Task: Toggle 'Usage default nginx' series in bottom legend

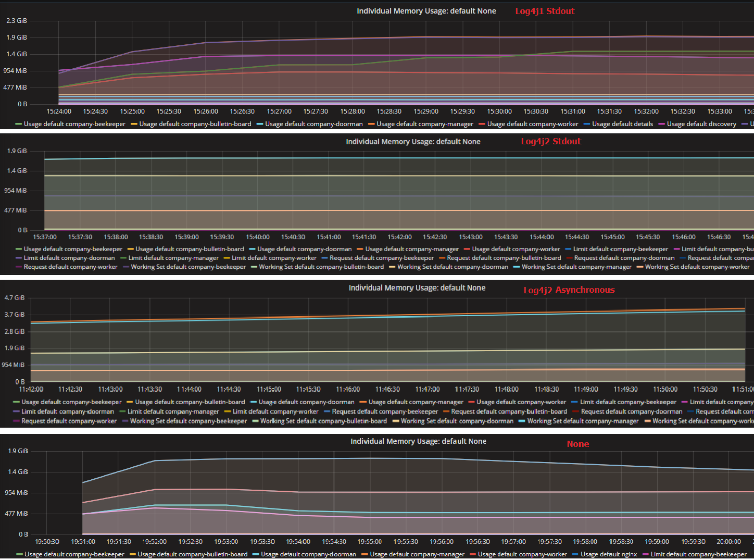Action: (608, 554)
